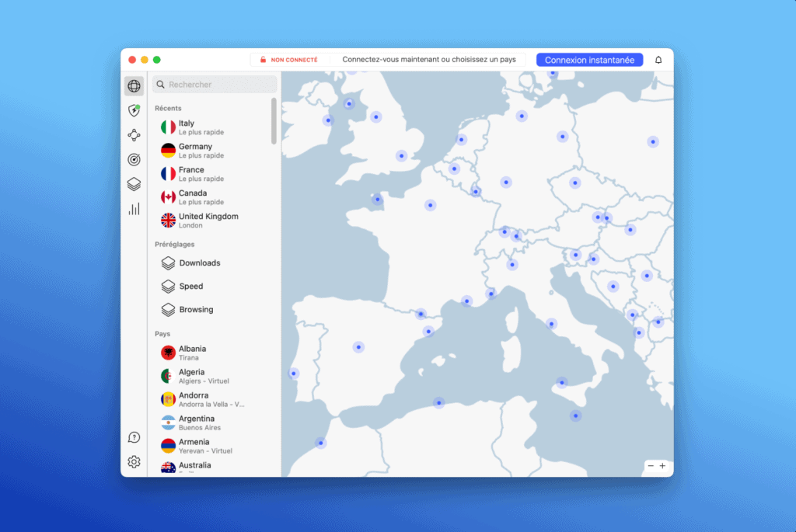Click the Argentina flag icon
The height and width of the screenshot is (532, 796).
pyautogui.click(x=168, y=422)
